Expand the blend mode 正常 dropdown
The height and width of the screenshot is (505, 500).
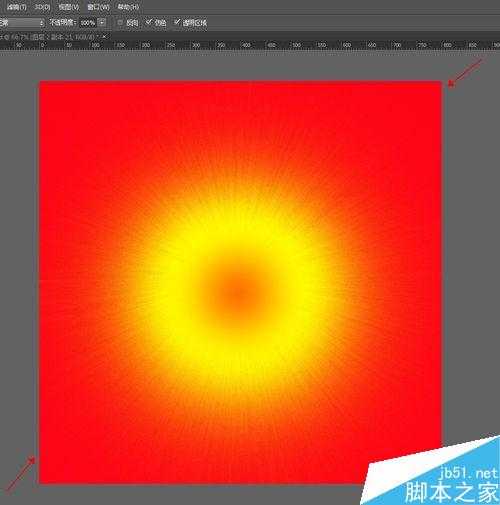[x=22, y=23]
